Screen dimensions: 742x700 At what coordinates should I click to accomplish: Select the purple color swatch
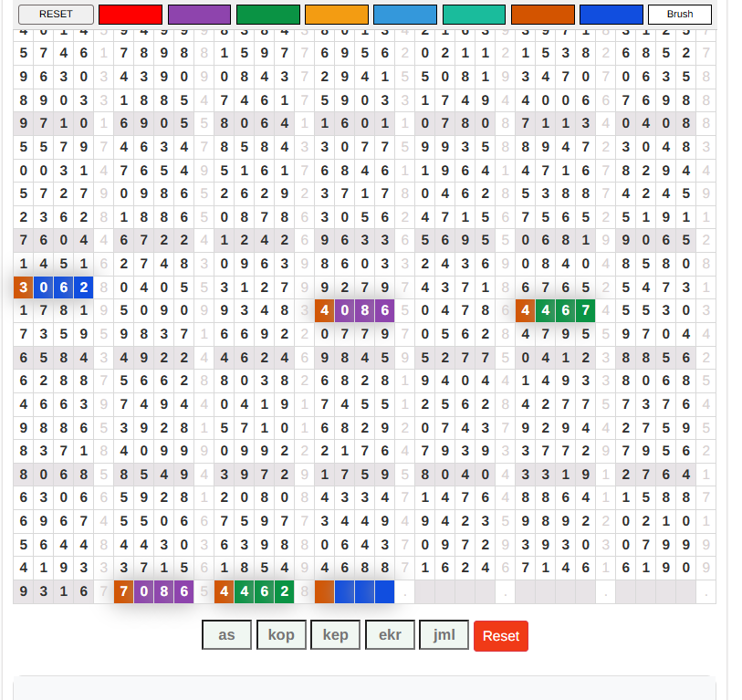point(199,15)
